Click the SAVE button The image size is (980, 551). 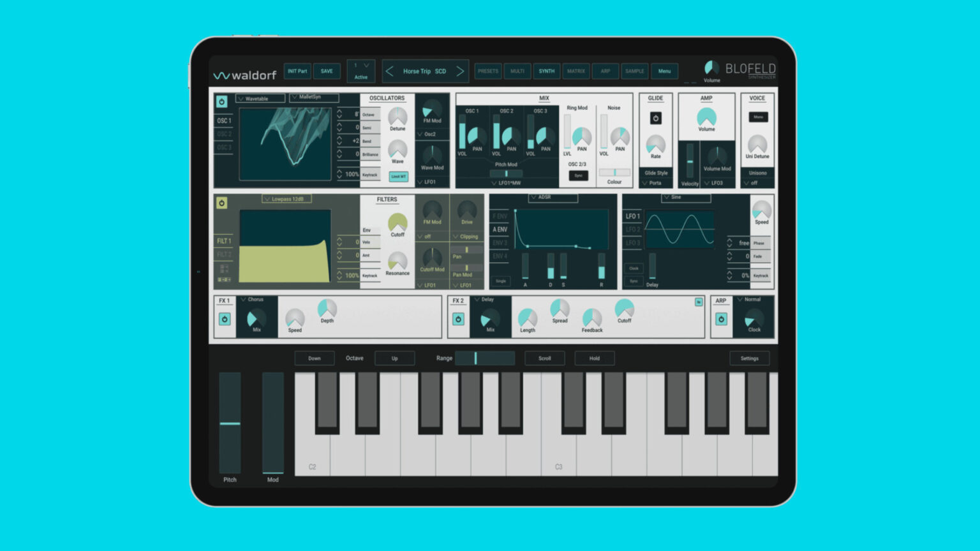pos(327,71)
